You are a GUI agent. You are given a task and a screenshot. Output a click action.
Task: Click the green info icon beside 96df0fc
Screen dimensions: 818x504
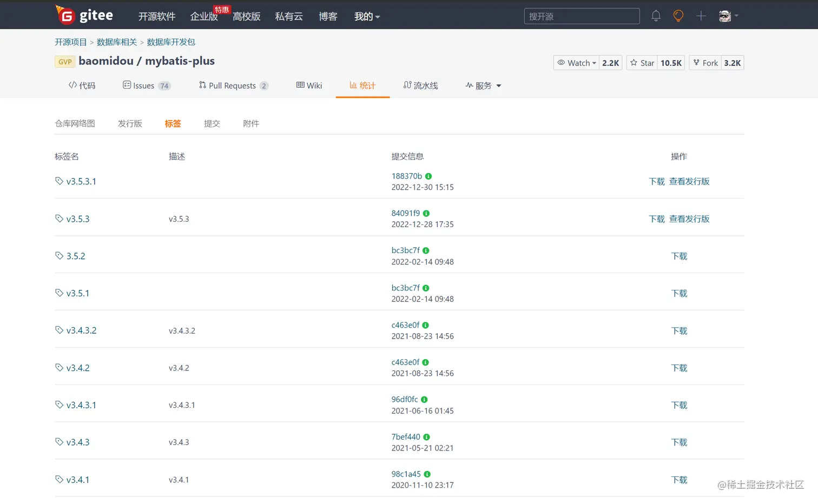click(x=424, y=400)
